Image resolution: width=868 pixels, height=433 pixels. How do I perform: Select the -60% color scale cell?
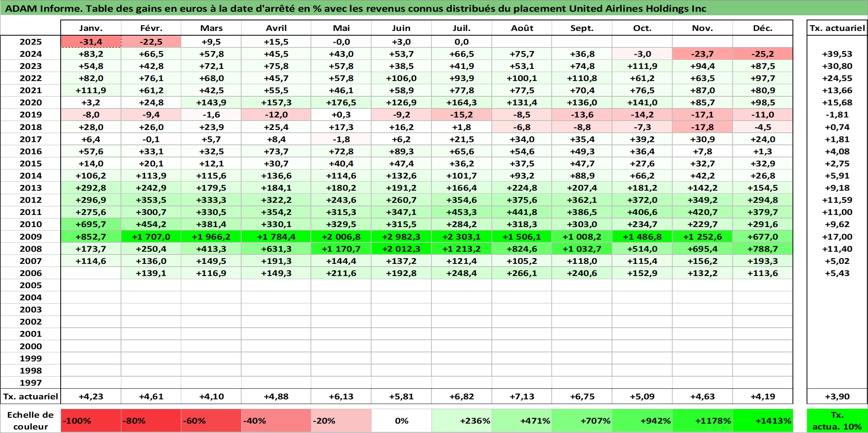tap(211, 420)
